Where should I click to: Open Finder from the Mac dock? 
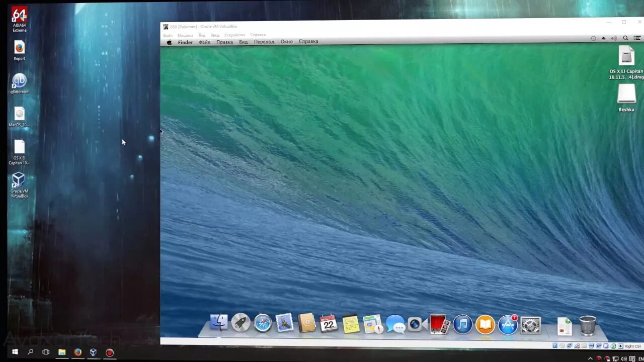click(x=219, y=323)
